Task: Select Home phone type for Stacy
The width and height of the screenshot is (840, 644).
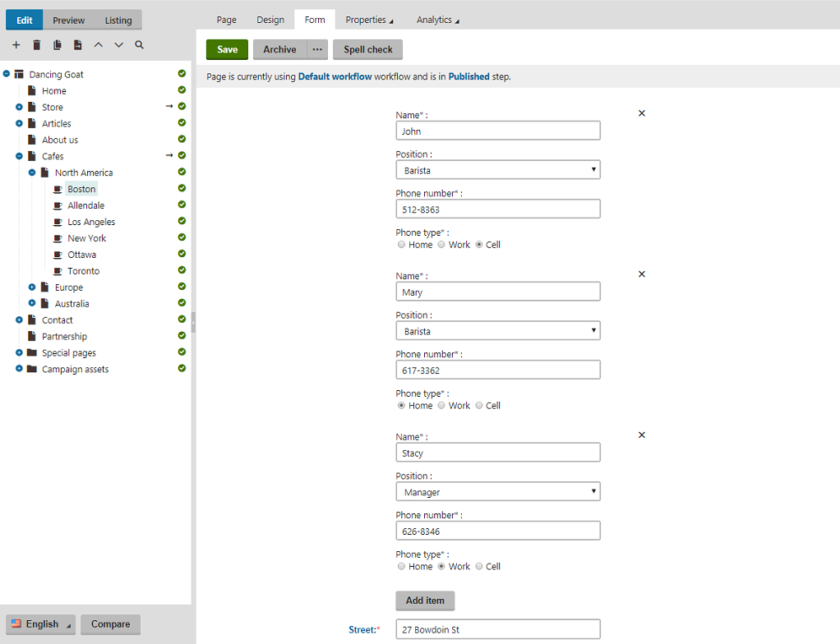Action: tap(401, 567)
